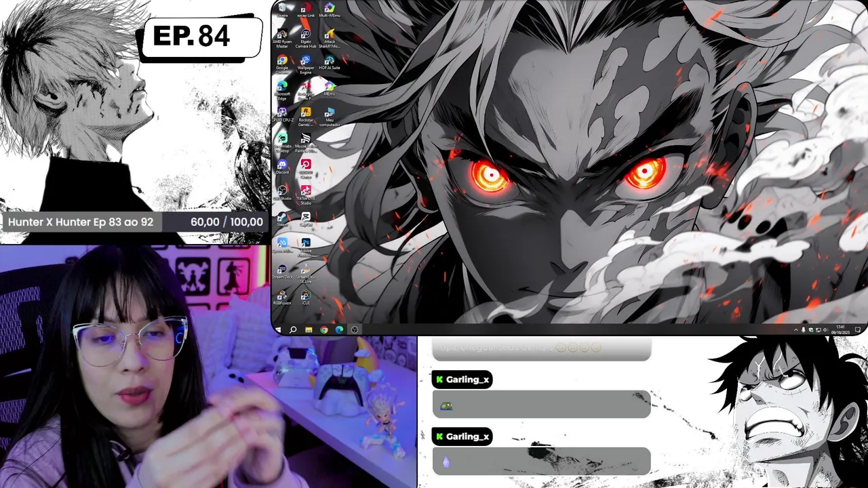Open the Attack Shark desktop shortcut

(330, 37)
